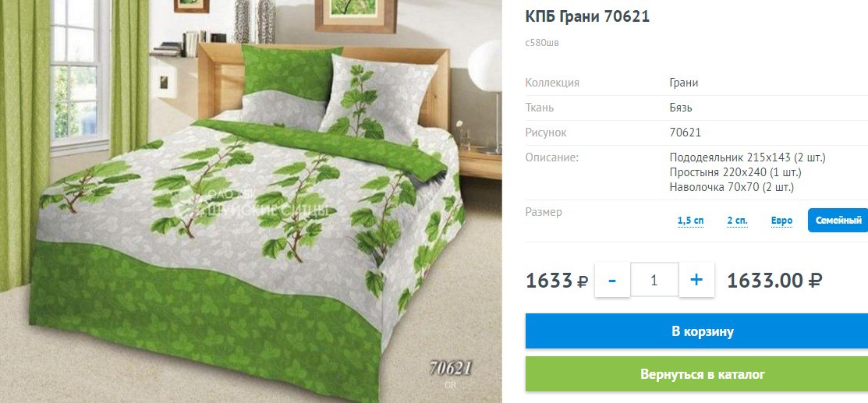Screen dimensions: 868x403
Task: Pick the Евро size option
Action: (781, 221)
